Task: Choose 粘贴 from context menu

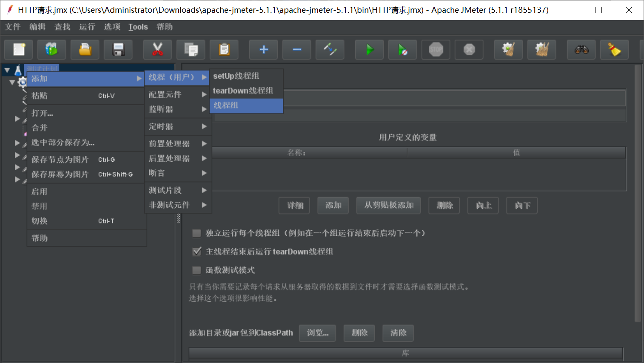Action: pyautogui.click(x=86, y=96)
